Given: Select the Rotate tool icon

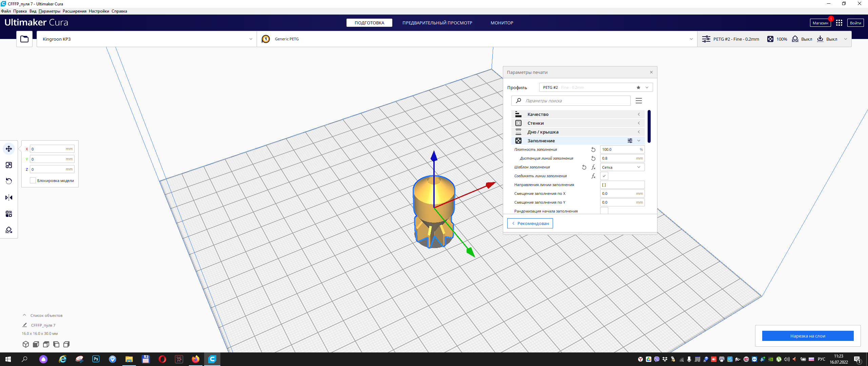Looking at the screenshot, I should click(x=9, y=181).
